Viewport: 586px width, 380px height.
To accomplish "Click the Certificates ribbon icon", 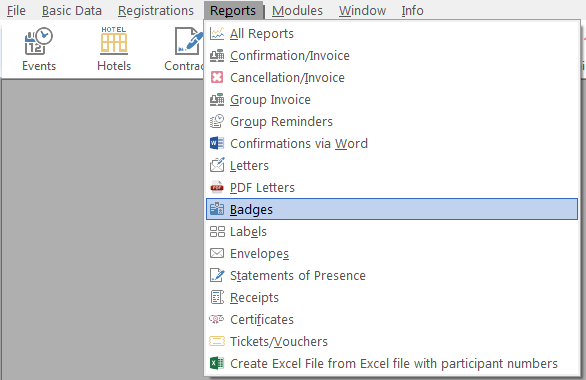I will coord(217,319).
